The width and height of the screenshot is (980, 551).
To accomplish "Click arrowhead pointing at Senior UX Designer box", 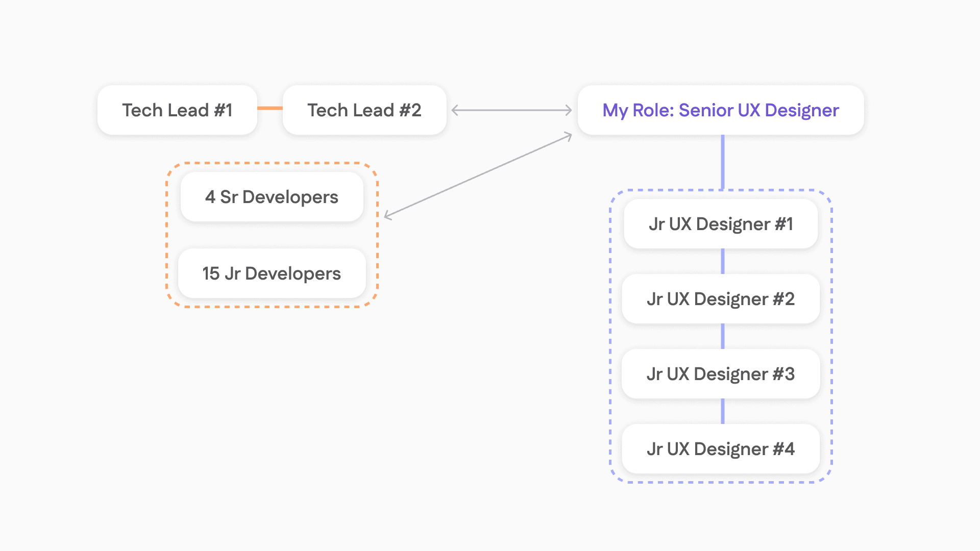I will (x=569, y=110).
